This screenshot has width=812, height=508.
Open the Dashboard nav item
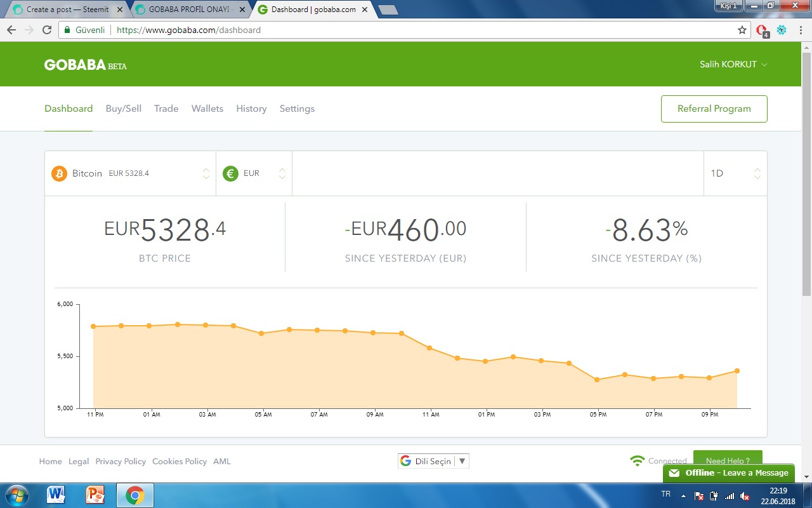[x=69, y=109]
